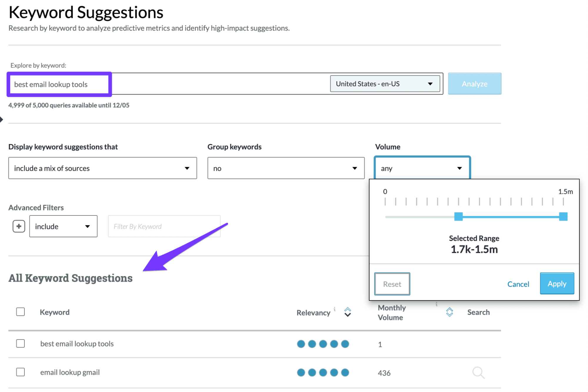This screenshot has height=392, width=588.
Task: Expand the Group keywords dropdown
Action: click(x=285, y=168)
